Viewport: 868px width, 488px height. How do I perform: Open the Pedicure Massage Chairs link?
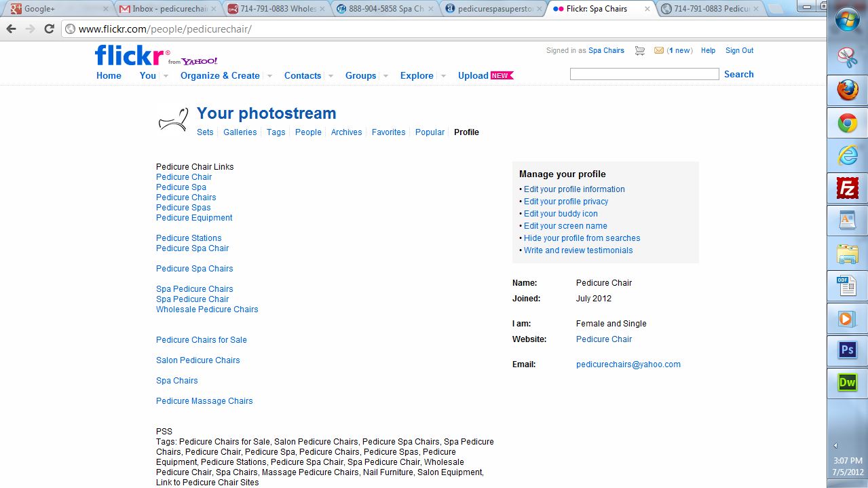pos(204,401)
